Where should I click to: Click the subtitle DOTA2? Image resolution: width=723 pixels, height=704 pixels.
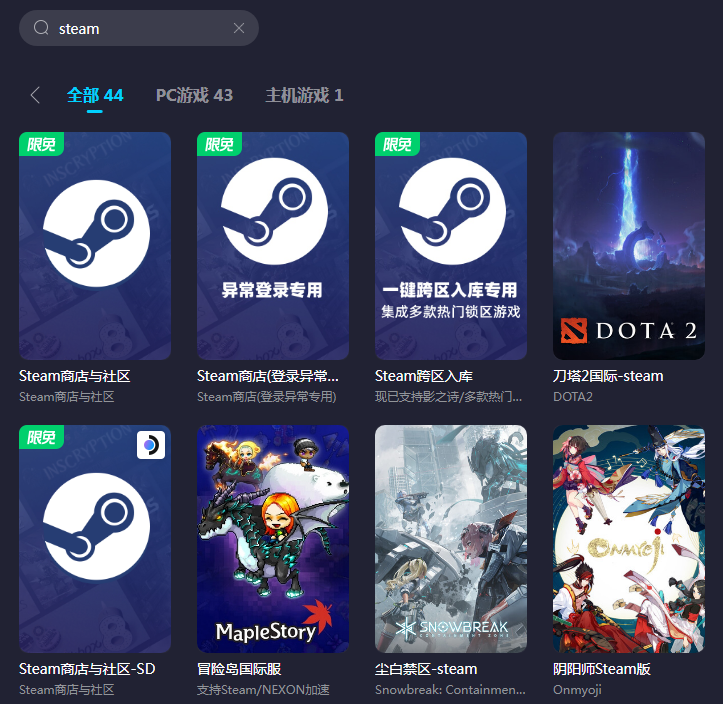[x=573, y=397]
